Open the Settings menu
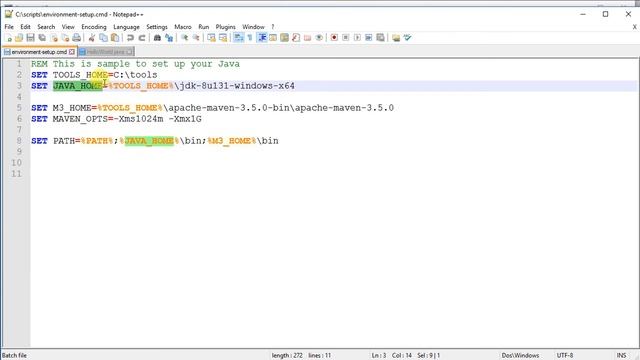The image size is (640, 360). (157, 27)
